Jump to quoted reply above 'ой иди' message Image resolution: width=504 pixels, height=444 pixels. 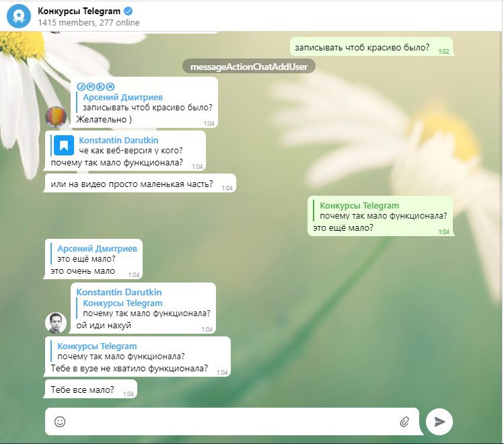coord(143,308)
